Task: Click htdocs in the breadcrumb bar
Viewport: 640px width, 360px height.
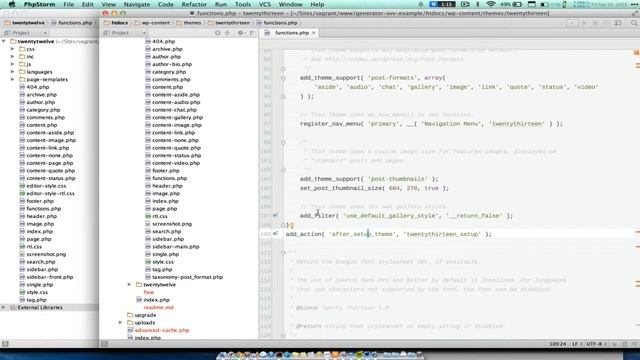Action: point(116,23)
